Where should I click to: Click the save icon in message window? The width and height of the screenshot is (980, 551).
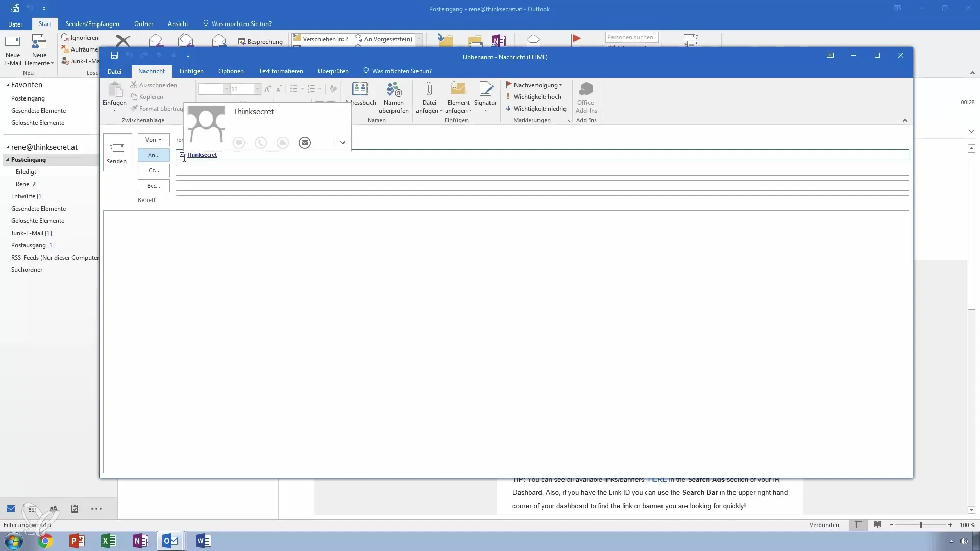(x=114, y=55)
